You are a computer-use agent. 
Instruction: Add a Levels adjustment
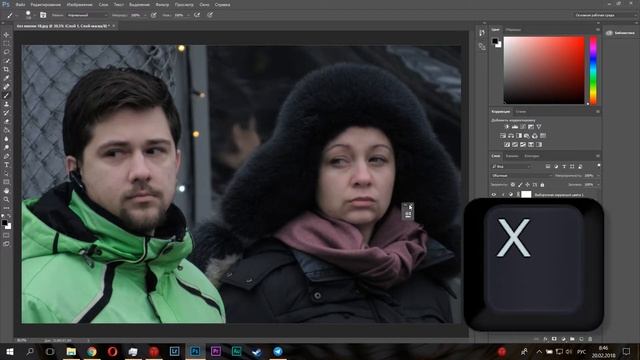click(515, 127)
